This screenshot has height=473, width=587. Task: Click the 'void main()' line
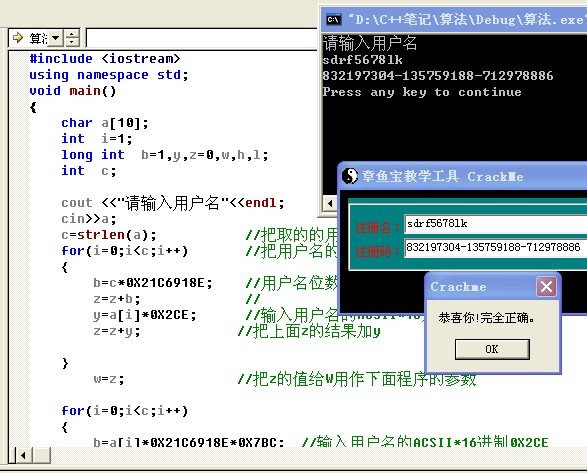coord(73,91)
